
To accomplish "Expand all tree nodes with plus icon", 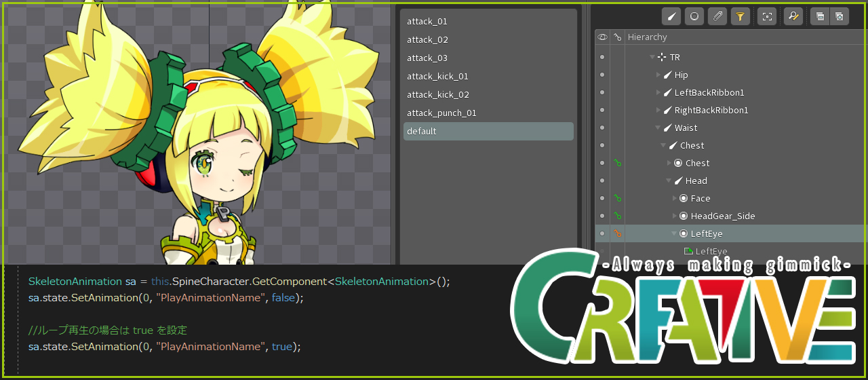I will (840, 16).
